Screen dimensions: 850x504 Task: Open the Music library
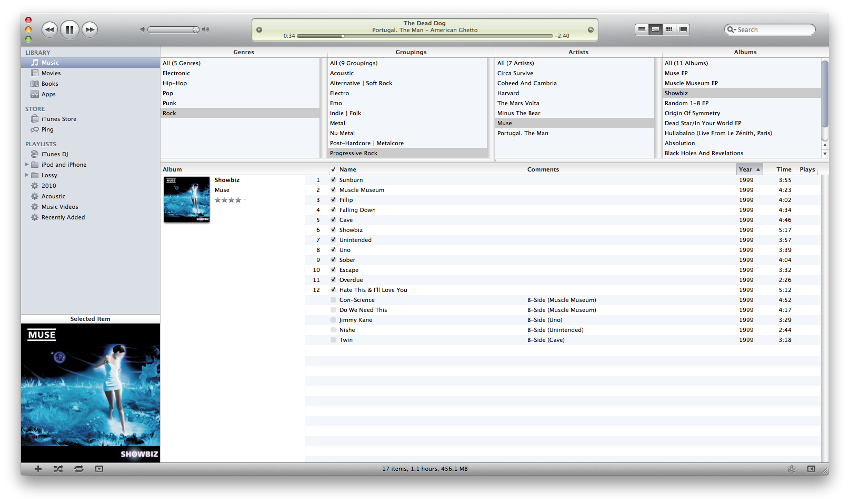pos(91,63)
